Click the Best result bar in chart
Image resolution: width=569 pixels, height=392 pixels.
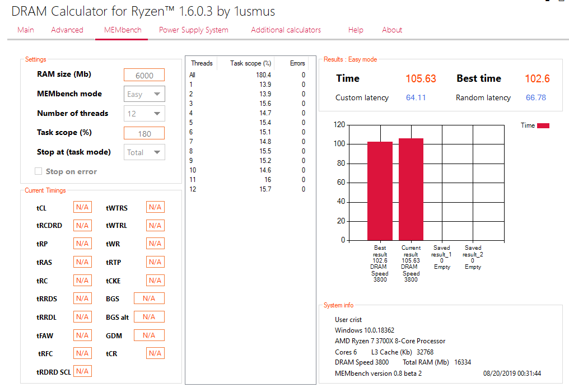click(x=380, y=191)
